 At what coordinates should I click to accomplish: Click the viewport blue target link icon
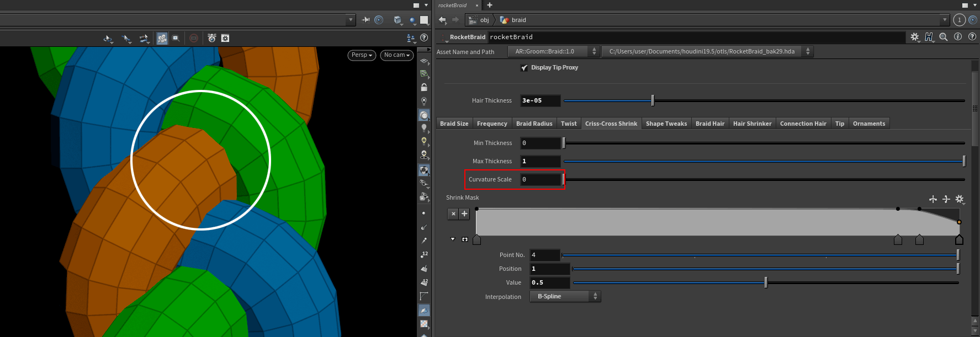pos(379,20)
